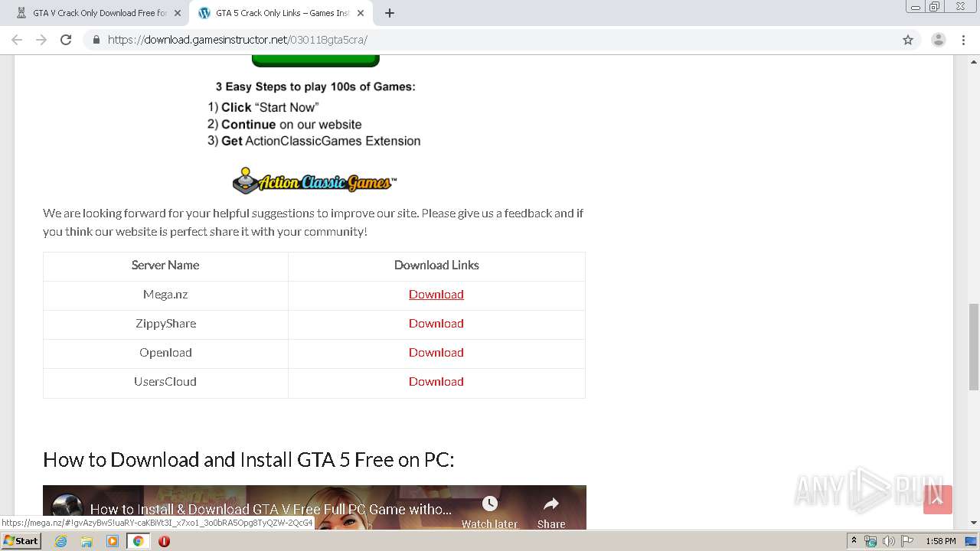The image size is (980, 551).
Task: Click the UsersCloud Download link
Action: click(436, 382)
